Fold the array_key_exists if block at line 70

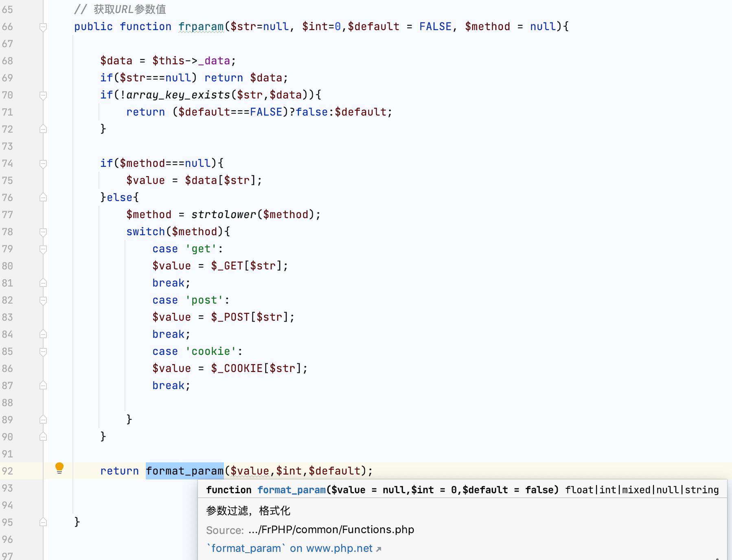coord(43,95)
